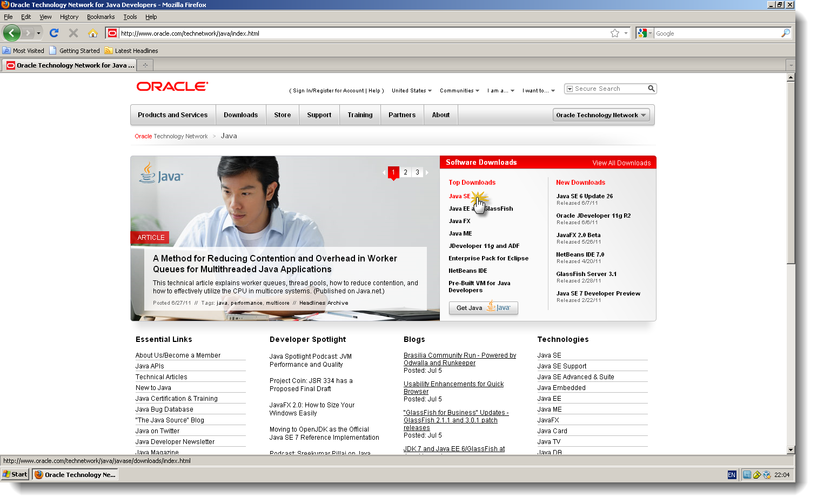Viewport: 817px width, 504px height.
Task: Select the Downloads navigation tab
Action: click(x=240, y=115)
